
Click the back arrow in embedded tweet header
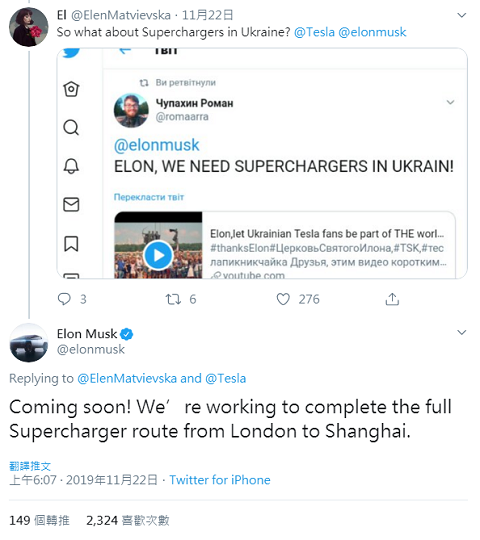click(x=125, y=51)
